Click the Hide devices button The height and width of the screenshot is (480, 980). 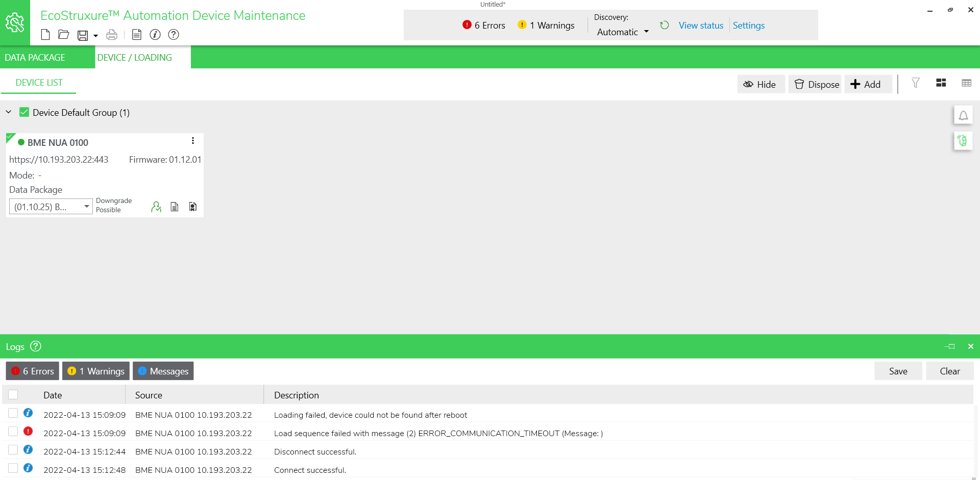(761, 84)
